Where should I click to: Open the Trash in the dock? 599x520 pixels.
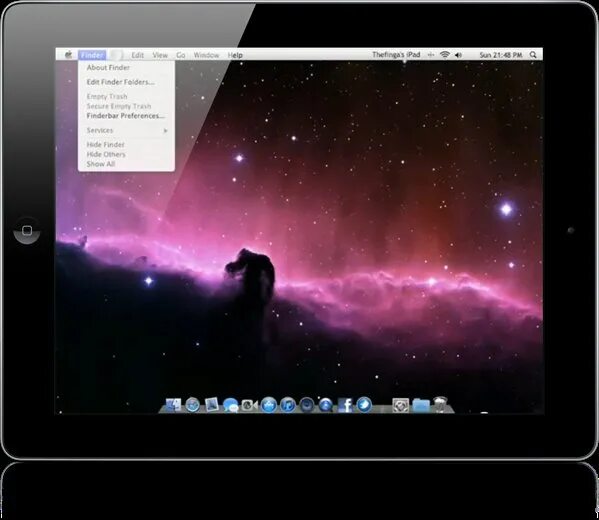coord(440,405)
